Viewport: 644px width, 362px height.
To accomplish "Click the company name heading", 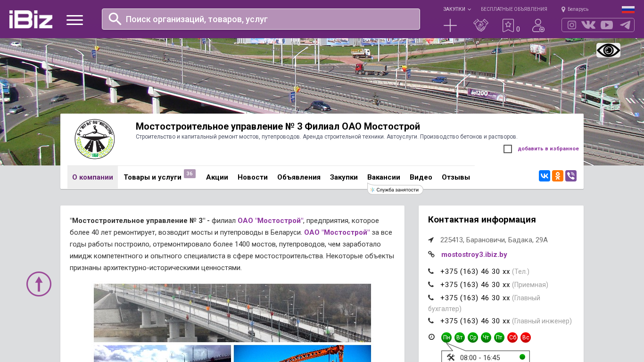I will click(278, 126).
